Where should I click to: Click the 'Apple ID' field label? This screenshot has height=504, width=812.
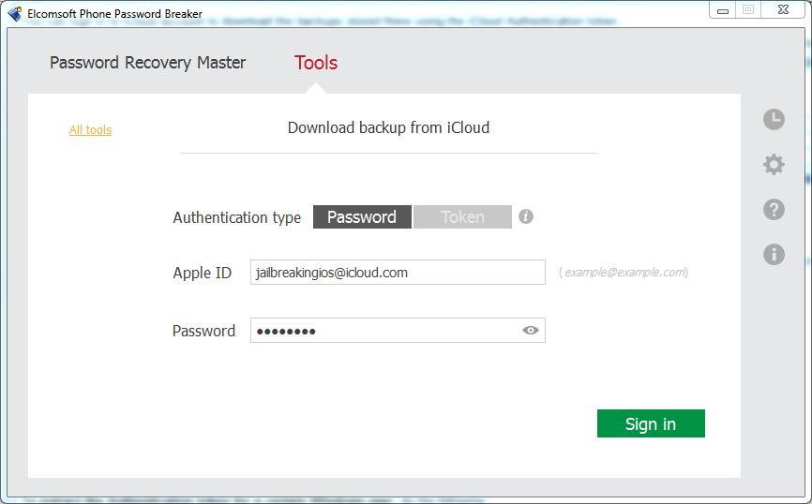tap(202, 273)
